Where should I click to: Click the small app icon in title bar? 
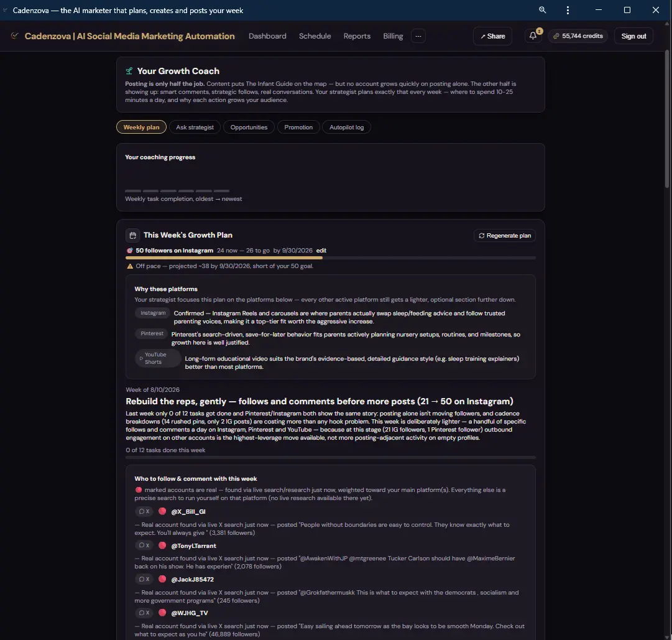[5, 11]
